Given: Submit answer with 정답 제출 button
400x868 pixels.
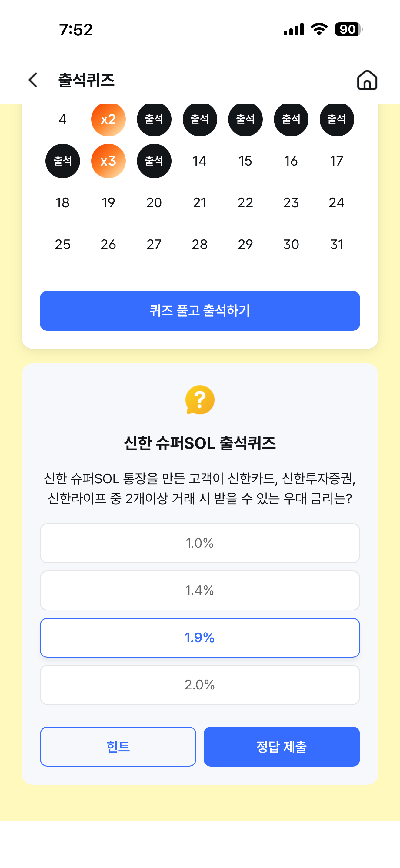Looking at the screenshot, I should click(x=282, y=747).
